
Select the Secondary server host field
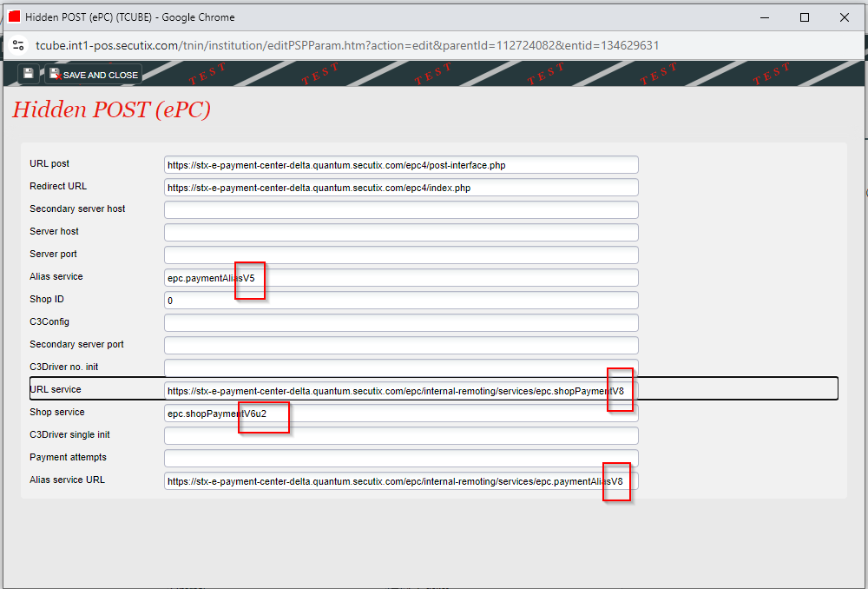401,209
